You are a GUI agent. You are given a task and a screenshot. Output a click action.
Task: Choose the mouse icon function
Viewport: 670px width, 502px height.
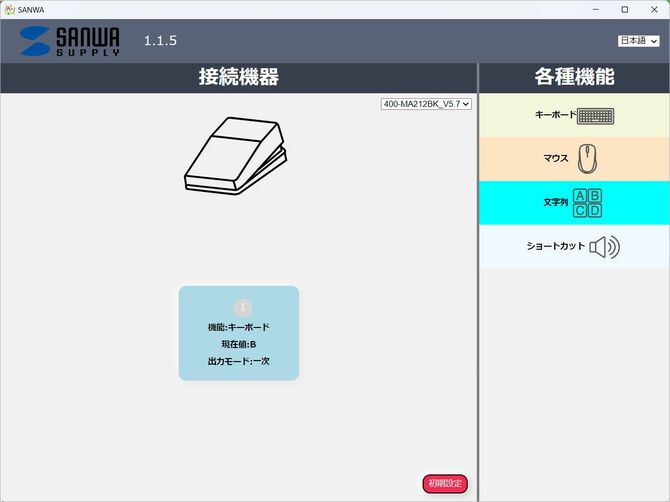pos(587,159)
